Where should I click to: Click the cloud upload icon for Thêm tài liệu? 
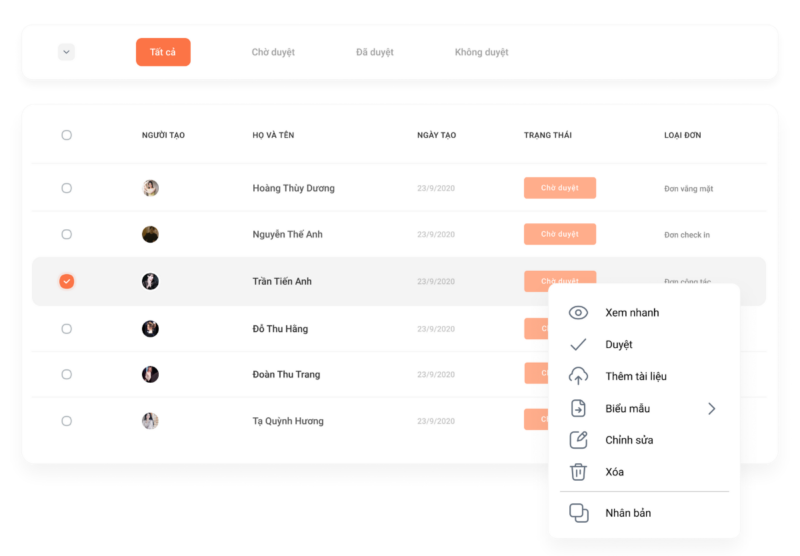click(578, 376)
